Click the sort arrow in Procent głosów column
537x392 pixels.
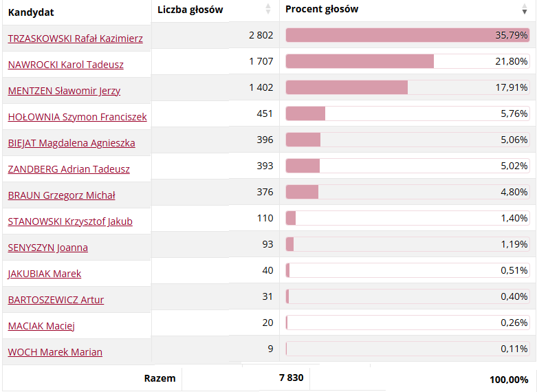click(525, 10)
